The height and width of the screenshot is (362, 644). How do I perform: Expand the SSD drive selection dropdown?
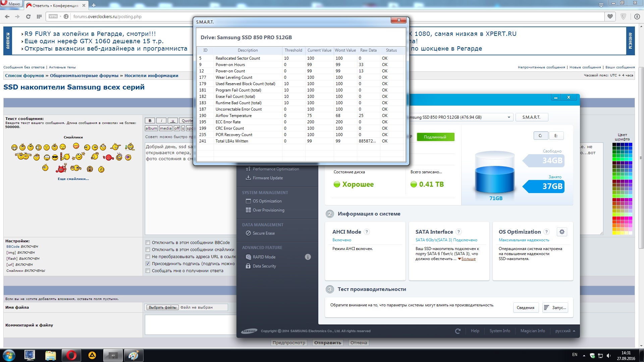click(x=508, y=117)
